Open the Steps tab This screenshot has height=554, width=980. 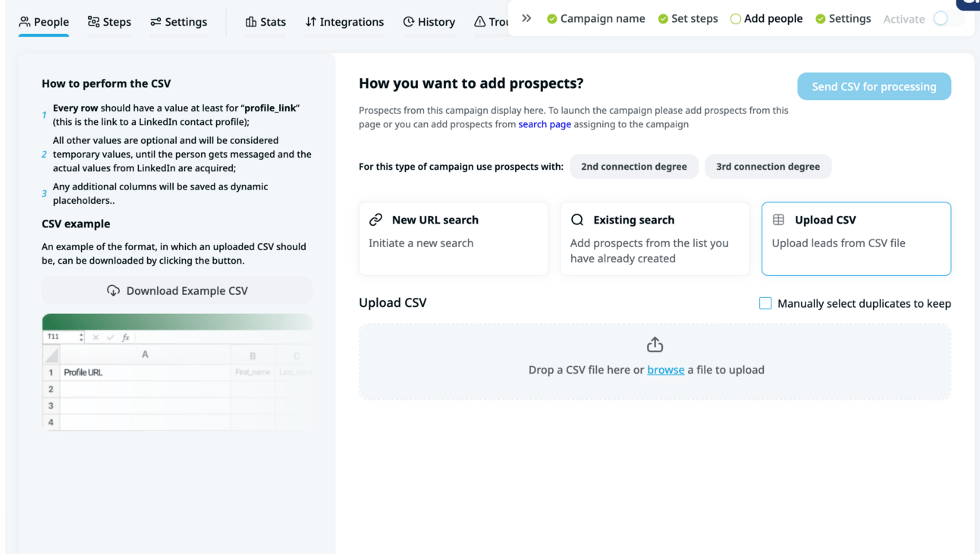pyautogui.click(x=109, y=22)
